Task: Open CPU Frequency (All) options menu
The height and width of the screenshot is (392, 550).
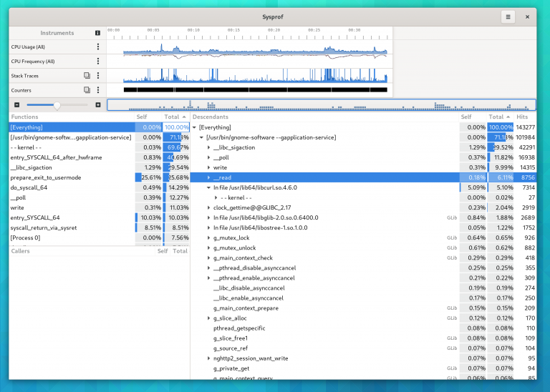Action: tap(98, 61)
